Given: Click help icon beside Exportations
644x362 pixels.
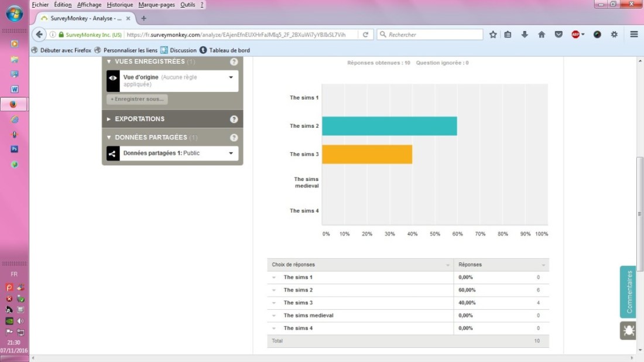Looking at the screenshot, I should click(234, 119).
